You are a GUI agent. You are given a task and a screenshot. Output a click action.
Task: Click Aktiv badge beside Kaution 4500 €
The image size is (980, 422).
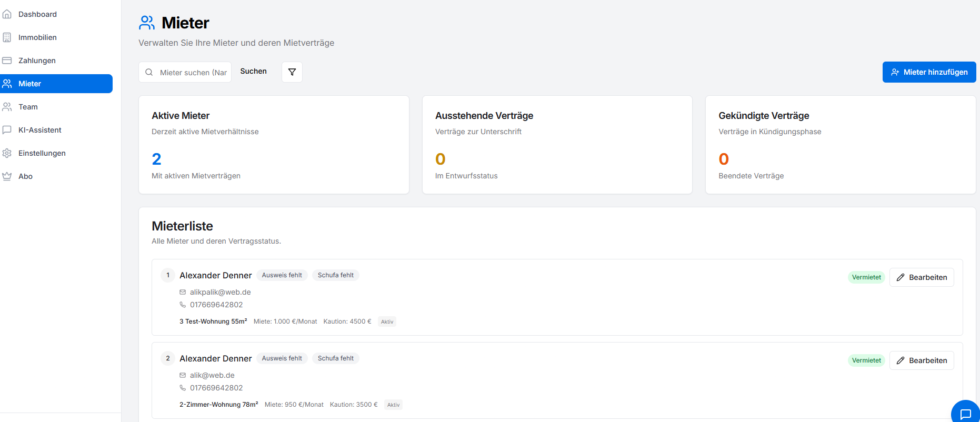[x=387, y=321]
